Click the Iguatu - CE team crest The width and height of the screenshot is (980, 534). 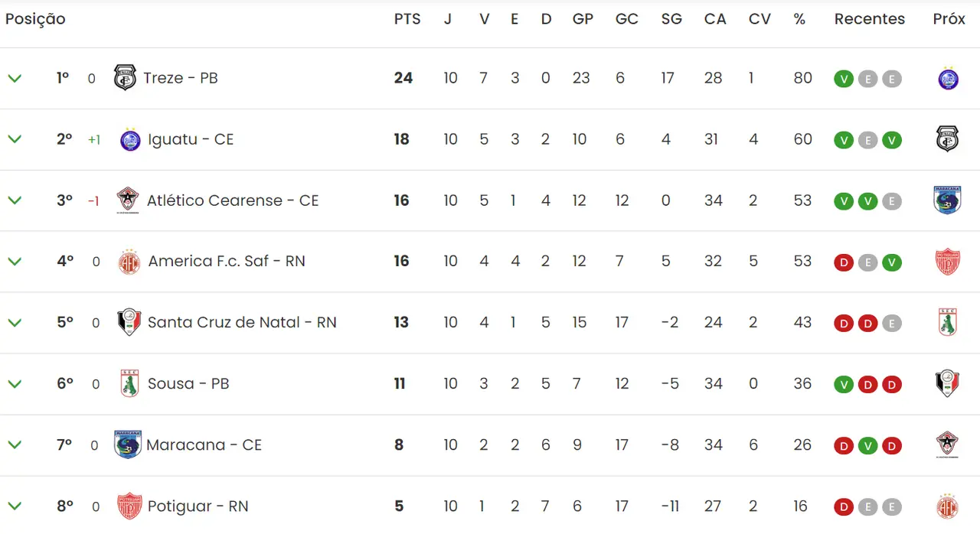tap(130, 140)
